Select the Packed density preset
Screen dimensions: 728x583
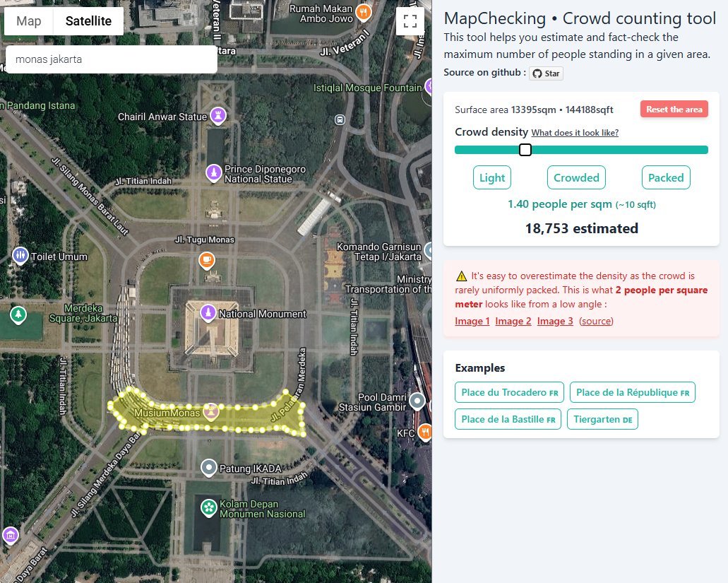pos(666,177)
